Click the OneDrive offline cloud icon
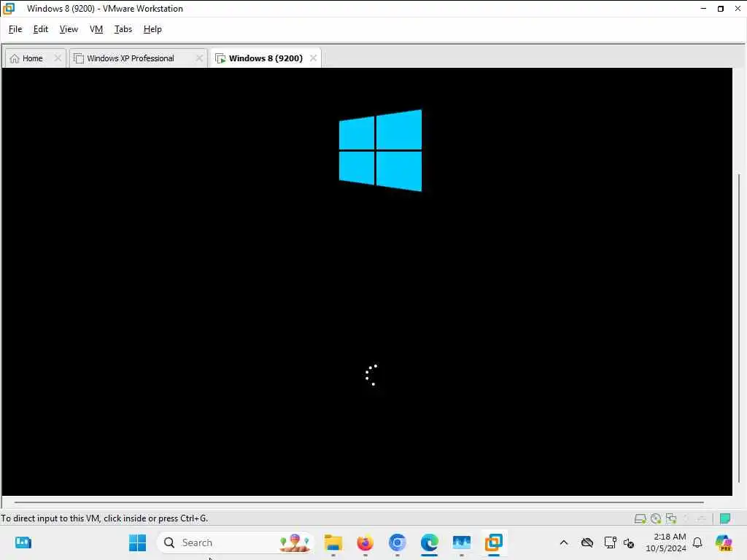This screenshot has width=747, height=560. coord(587,542)
